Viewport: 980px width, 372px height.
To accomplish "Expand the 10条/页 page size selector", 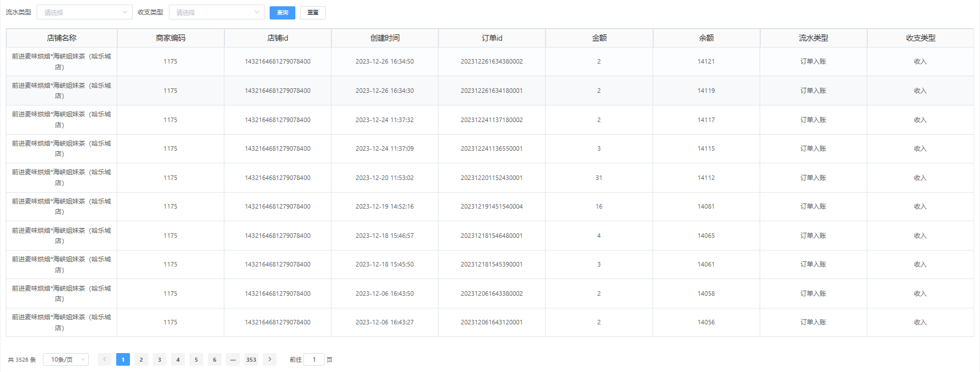I will (x=66, y=359).
